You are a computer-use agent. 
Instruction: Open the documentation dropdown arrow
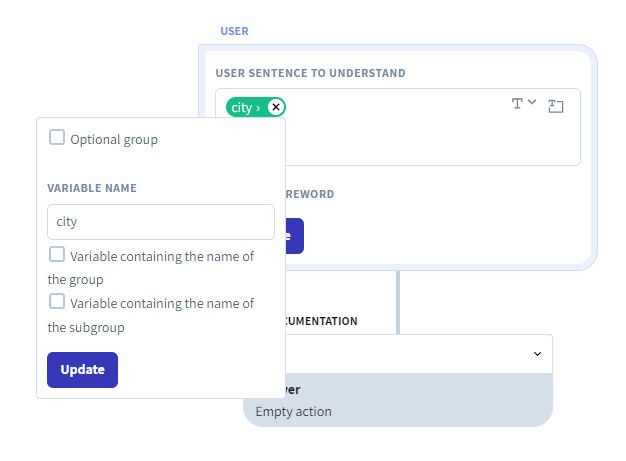(x=536, y=354)
